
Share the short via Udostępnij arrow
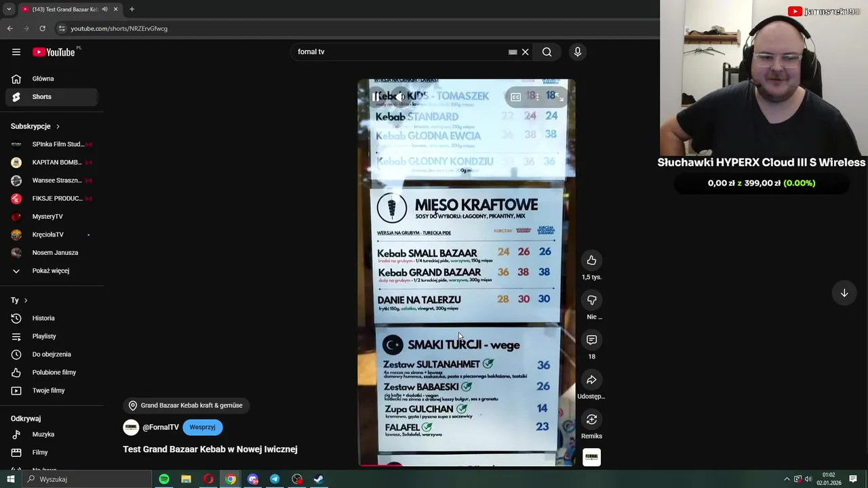click(x=591, y=380)
